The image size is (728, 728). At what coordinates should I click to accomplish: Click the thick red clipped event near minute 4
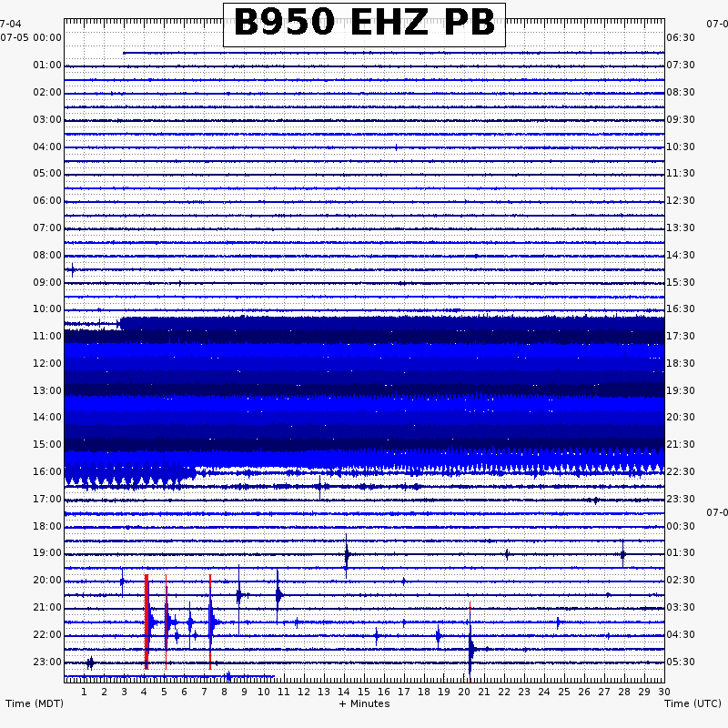click(x=147, y=622)
